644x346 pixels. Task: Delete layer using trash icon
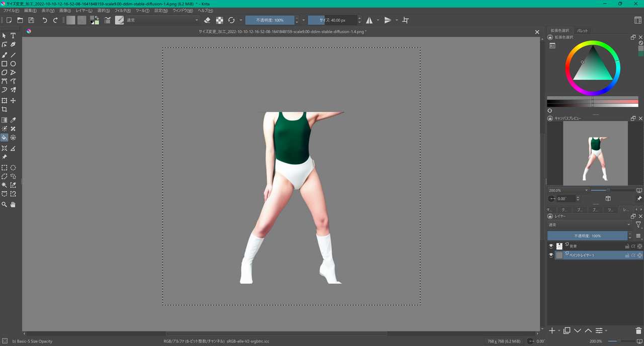(638, 330)
